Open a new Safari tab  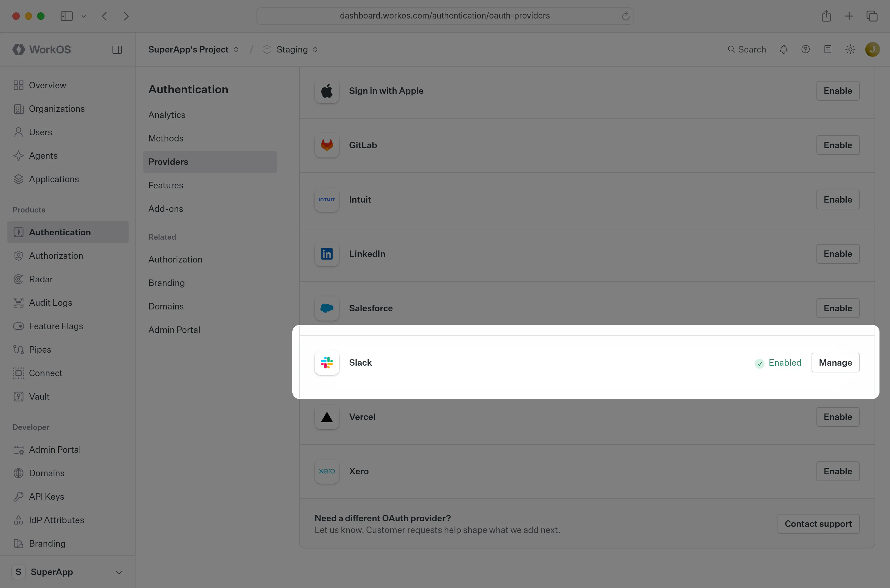coord(849,16)
